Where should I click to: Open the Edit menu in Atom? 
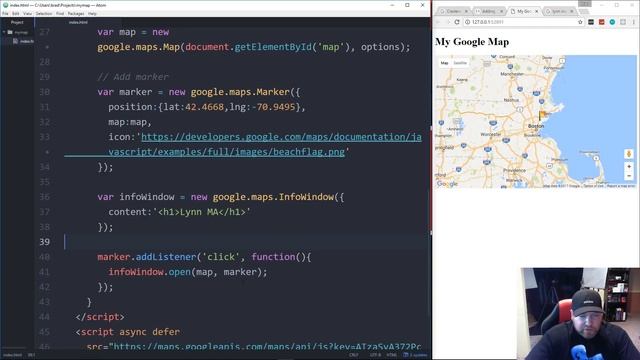[16, 13]
